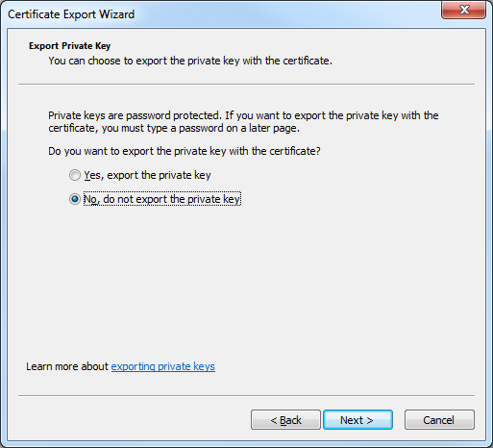Click the 'No, do not export the private key' label

pos(162,199)
